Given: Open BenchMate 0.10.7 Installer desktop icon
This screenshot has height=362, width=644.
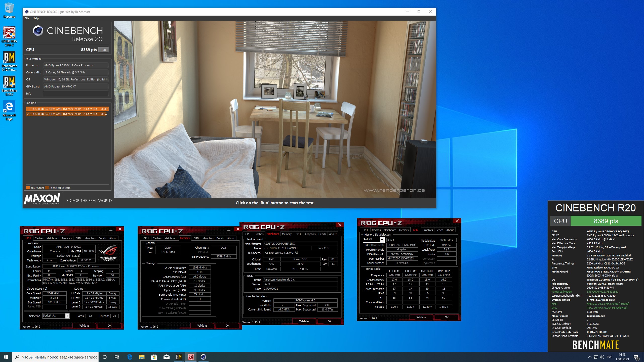Looking at the screenshot, I should tap(9, 61).
